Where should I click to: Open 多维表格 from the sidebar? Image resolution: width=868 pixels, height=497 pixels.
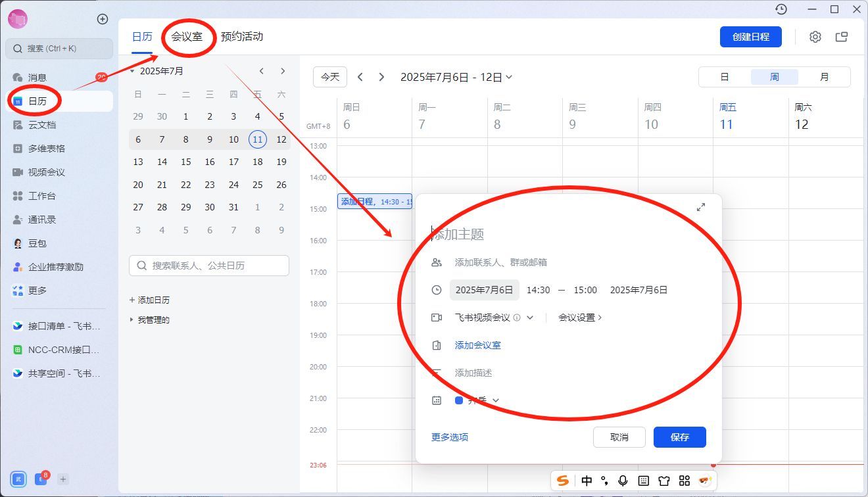point(46,149)
